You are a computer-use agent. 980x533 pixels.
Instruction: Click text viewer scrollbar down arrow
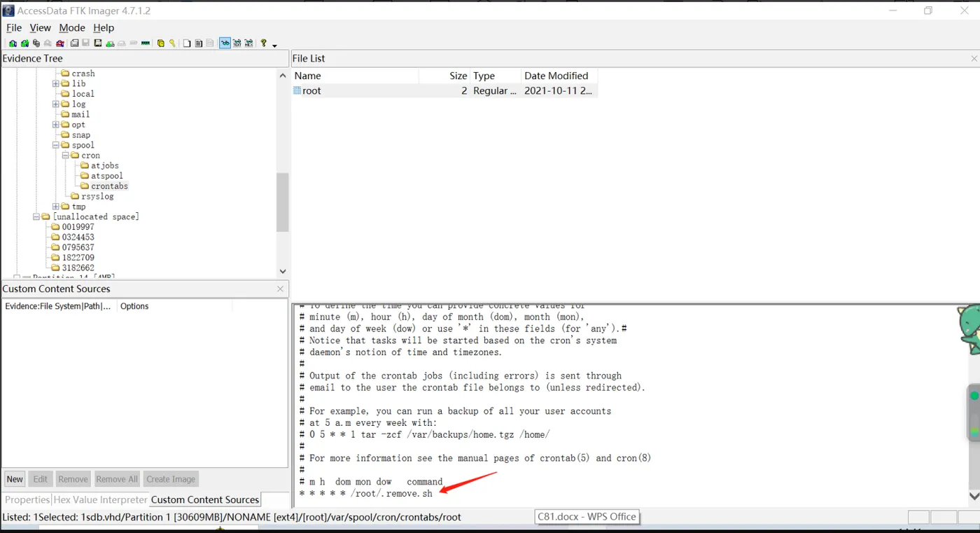point(974,496)
